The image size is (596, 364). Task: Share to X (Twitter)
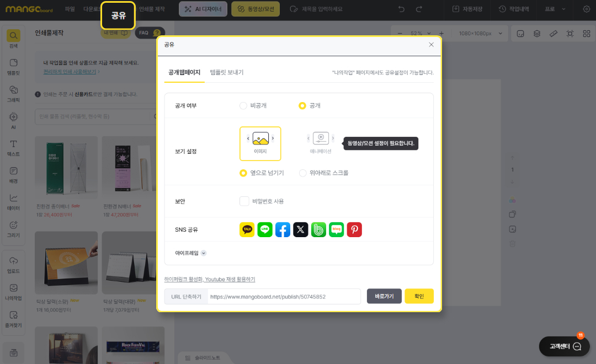(300, 230)
